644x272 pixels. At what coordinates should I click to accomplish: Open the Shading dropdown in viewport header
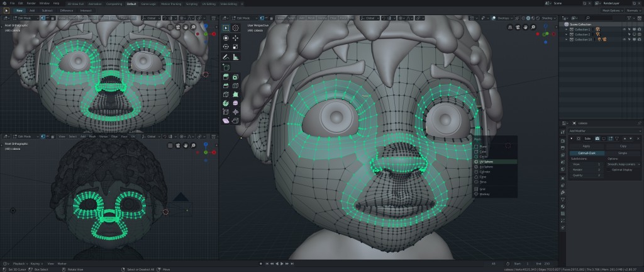pyautogui.click(x=548, y=18)
